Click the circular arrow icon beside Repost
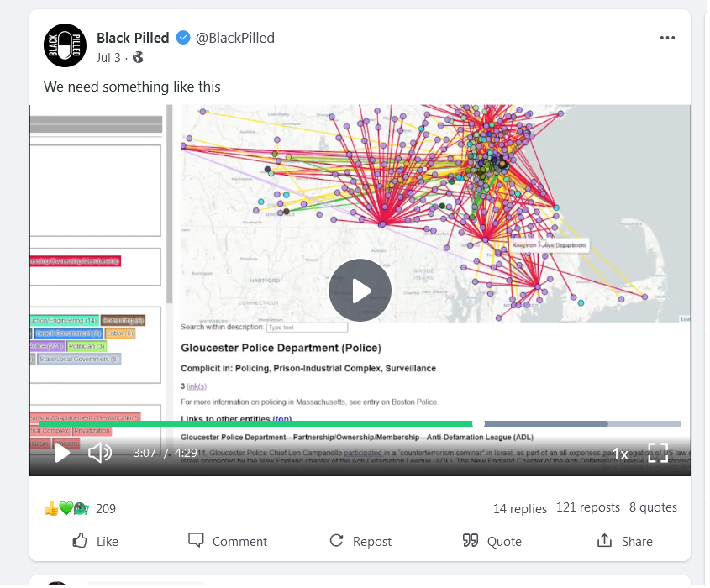The width and height of the screenshot is (710, 588). (336, 540)
